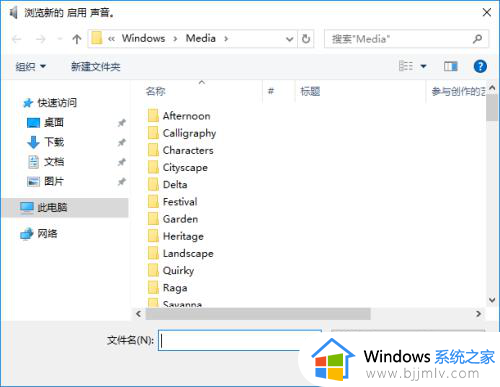Select the Raga folder name

click(x=175, y=288)
